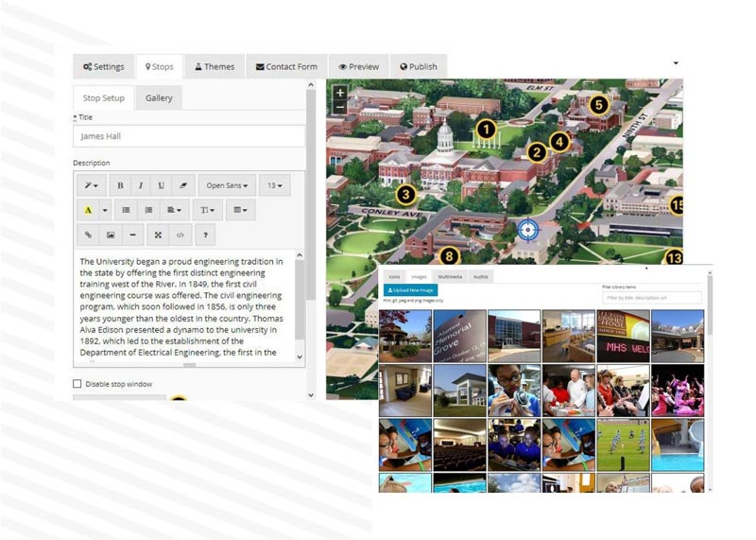The height and width of the screenshot is (540, 756).
Task: Open the Multimedia tab in media library
Action: [x=450, y=276]
